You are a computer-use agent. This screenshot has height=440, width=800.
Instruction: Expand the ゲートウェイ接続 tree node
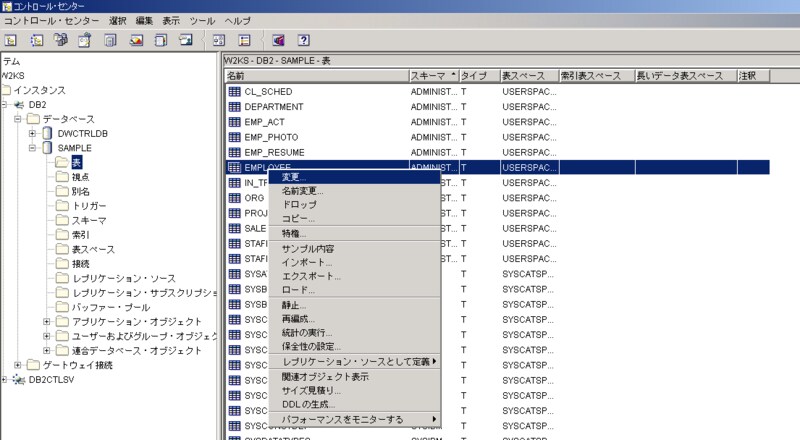(18, 365)
